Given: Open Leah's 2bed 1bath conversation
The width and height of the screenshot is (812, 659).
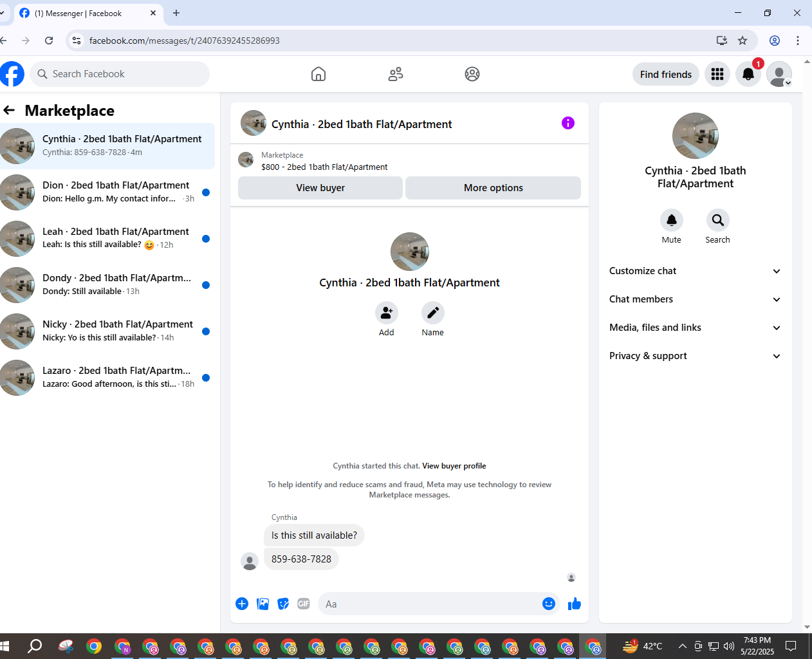Looking at the screenshot, I should click(107, 239).
